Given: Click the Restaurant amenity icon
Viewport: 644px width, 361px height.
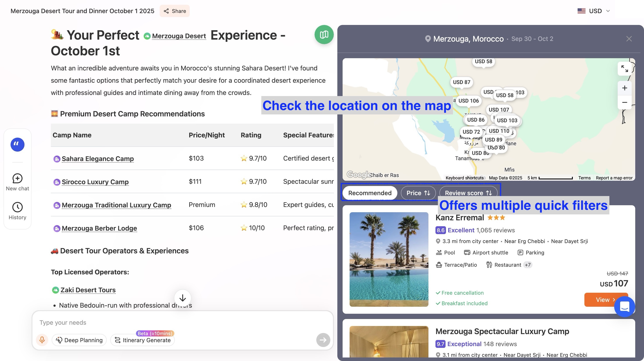Looking at the screenshot, I should click(x=489, y=265).
